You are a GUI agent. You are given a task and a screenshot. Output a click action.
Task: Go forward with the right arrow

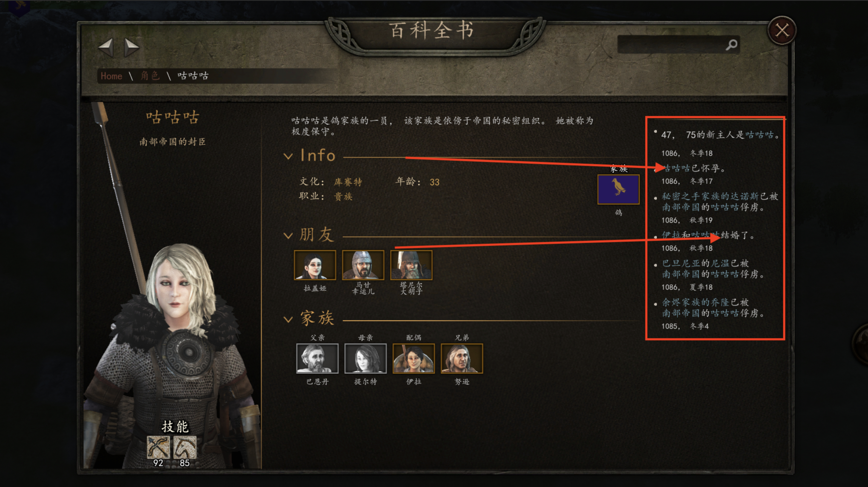[131, 46]
